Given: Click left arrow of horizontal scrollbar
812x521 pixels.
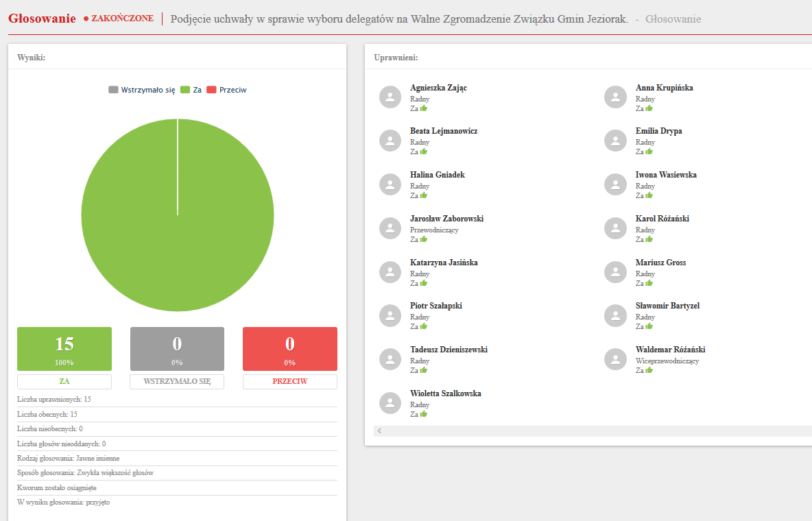Looking at the screenshot, I should click(x=379, y=431).
